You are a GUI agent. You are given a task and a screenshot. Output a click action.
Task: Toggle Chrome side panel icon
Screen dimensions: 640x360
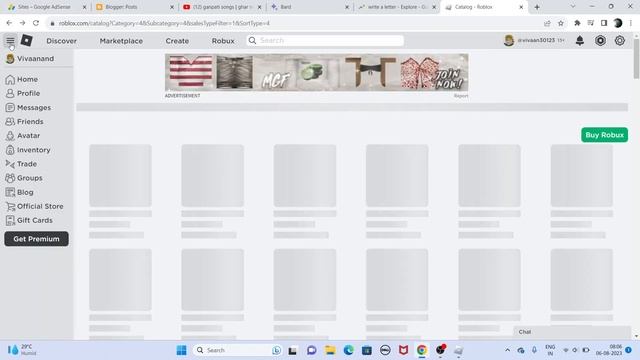click(604, 23)
